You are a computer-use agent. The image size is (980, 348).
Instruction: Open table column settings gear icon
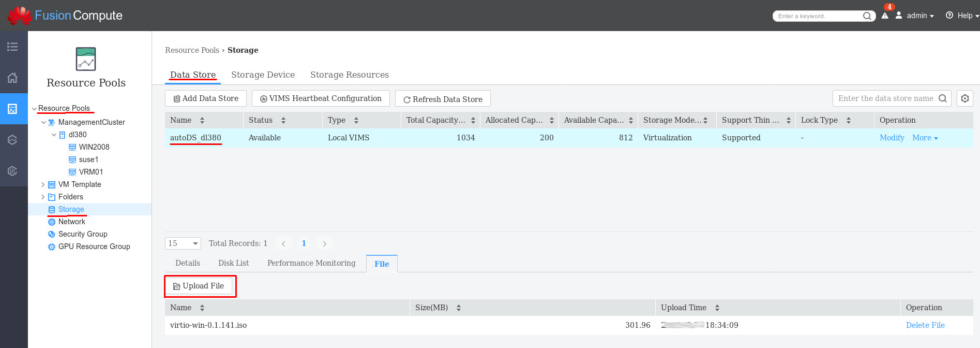click(965, 98)
